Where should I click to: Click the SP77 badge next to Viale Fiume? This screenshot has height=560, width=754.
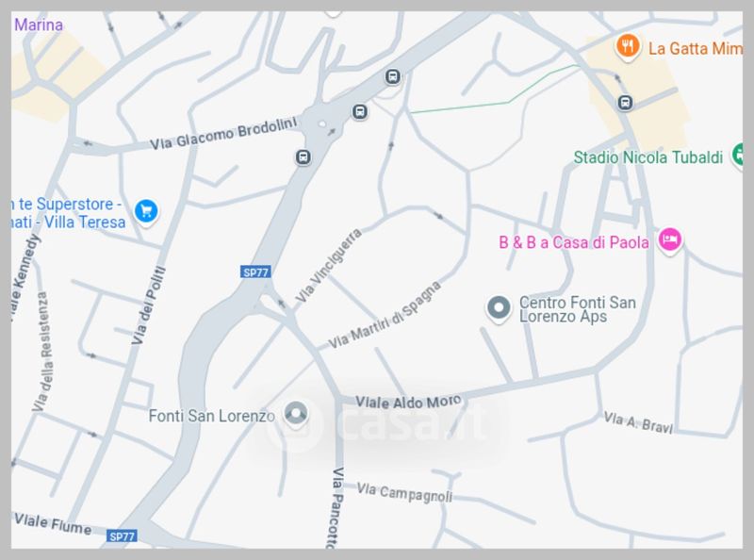(122, 536)
